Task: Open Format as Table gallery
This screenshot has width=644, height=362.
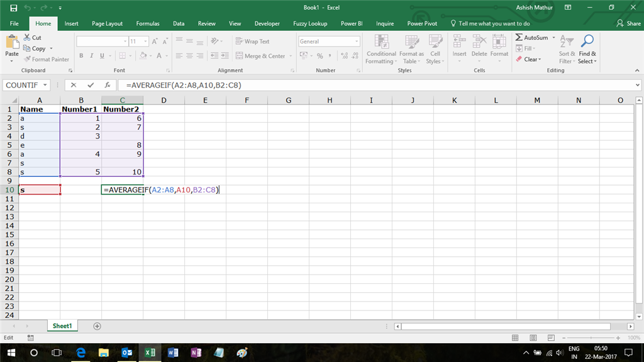Action: 411,49
